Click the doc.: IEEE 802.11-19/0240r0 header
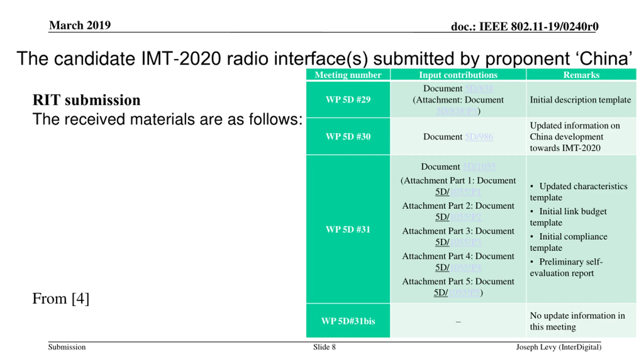This screenshot has width=644, height=362. tap(525, 26)
